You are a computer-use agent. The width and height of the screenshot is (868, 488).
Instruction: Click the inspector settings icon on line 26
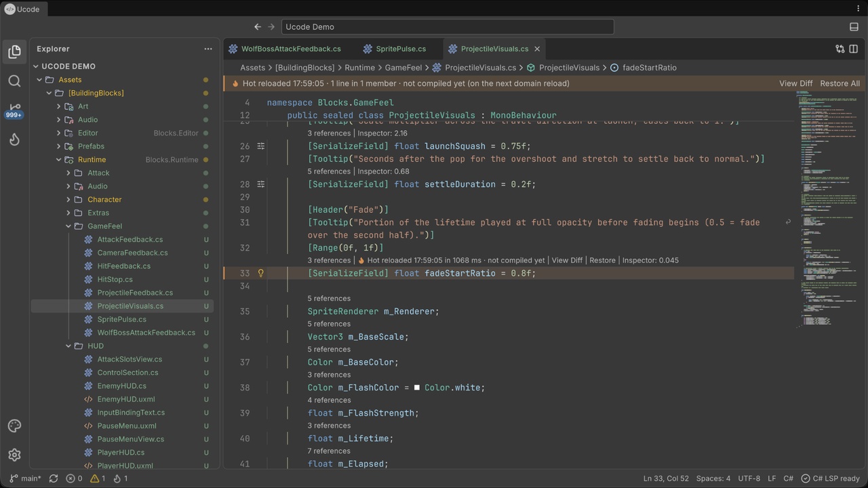pos(260,146)
